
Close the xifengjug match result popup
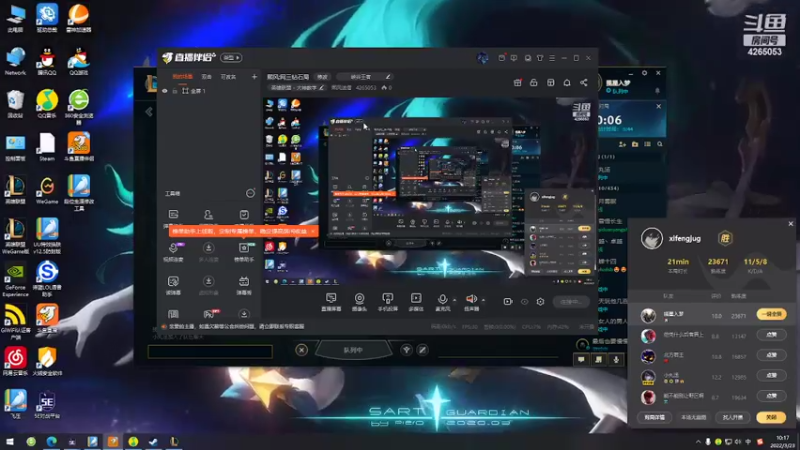(790, 223)
